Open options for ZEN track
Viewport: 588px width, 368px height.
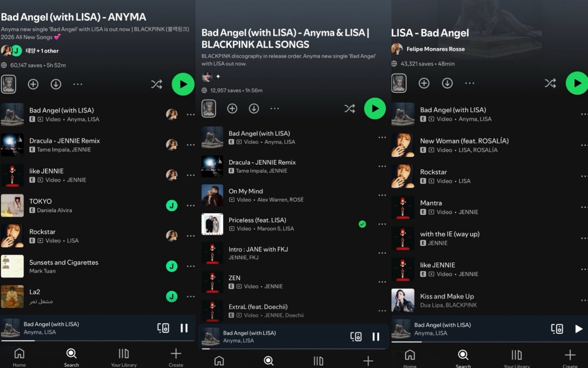pyautogui.click(x=382, y=282)
